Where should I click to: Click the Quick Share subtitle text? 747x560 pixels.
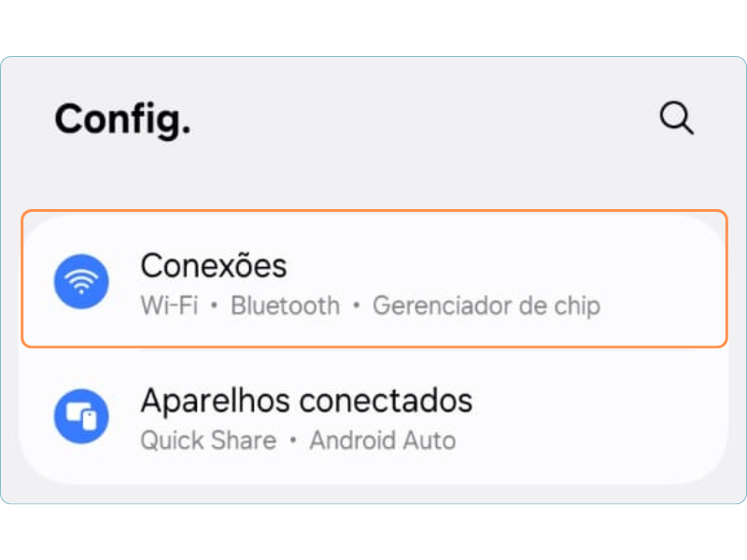208,441
